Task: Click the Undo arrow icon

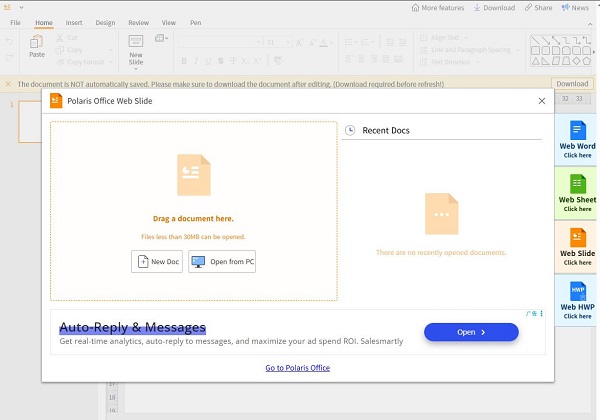Action: tap(9, 41)
